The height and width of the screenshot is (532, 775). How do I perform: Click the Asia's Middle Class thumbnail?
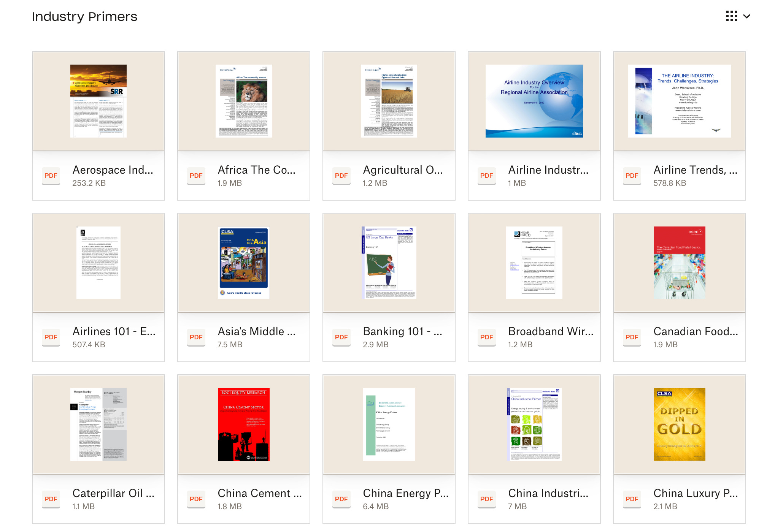(244, 263)
